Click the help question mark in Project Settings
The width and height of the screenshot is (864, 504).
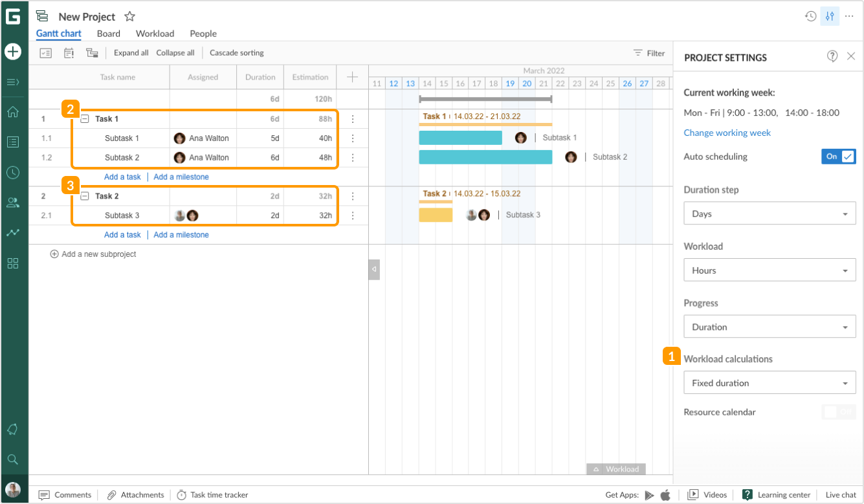pyautogui.click(x=832, y=56)
